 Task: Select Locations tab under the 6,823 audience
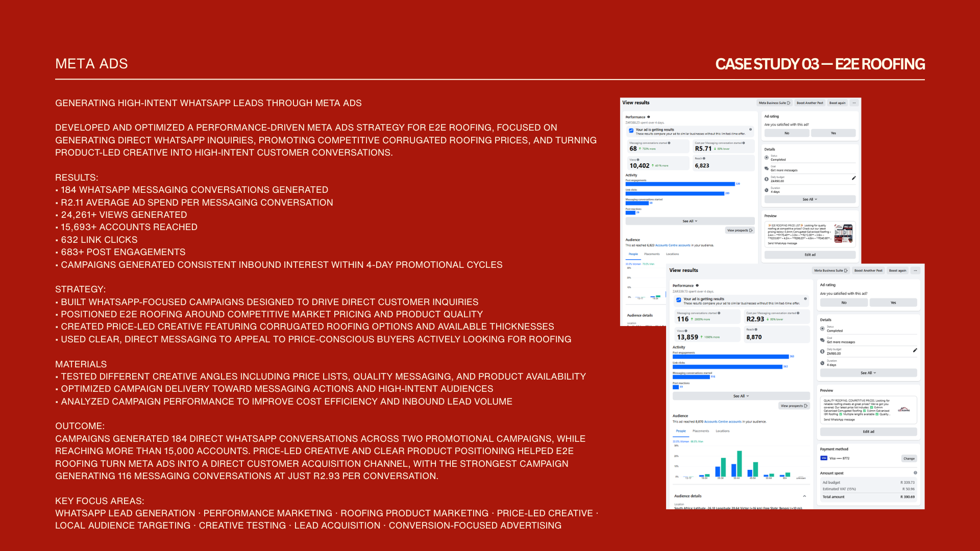click(672, 254)
